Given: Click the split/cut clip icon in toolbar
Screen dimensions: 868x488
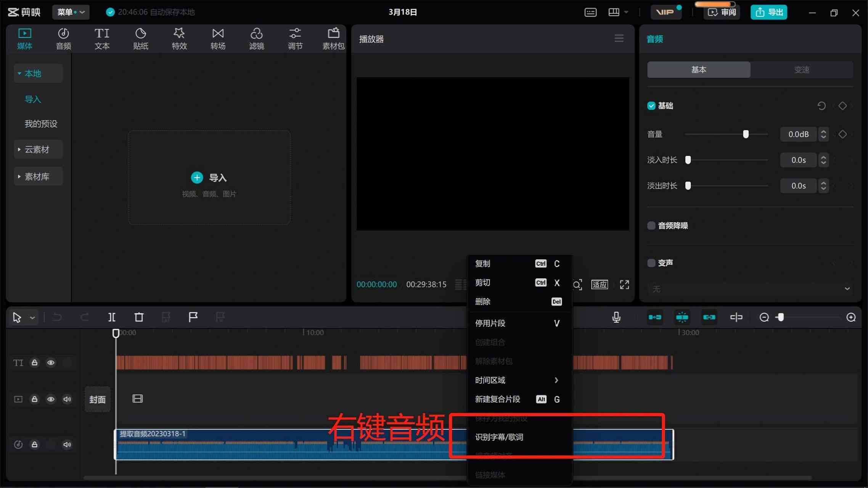Looking at the screenshot, I should 111,317.
